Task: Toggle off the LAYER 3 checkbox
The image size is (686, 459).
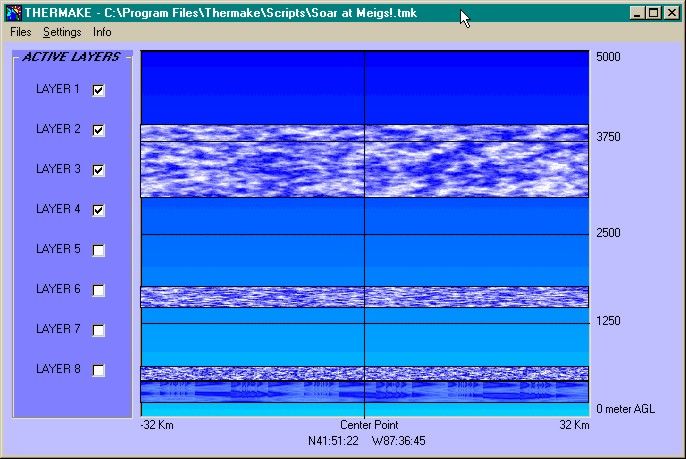Action: tap(98, 170)
